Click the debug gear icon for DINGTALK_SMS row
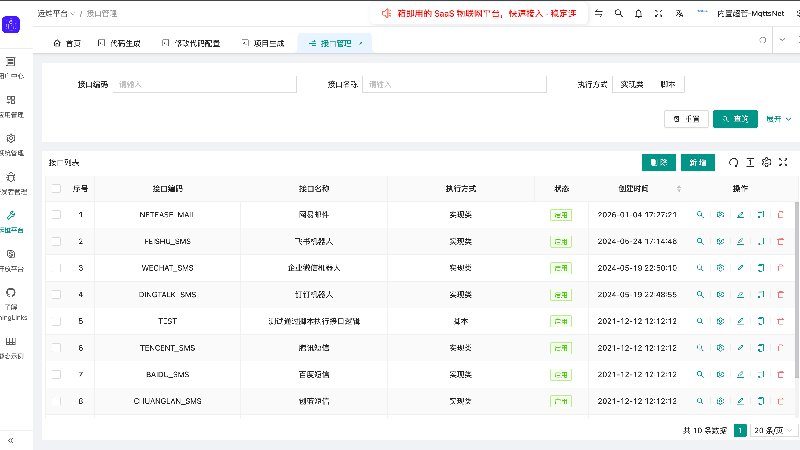This screenshot has height=450, width=800. (720, 294)
